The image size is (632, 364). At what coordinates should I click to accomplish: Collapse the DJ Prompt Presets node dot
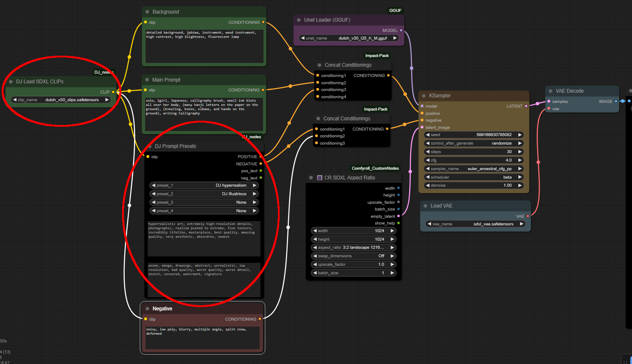(x=150, y=146)
